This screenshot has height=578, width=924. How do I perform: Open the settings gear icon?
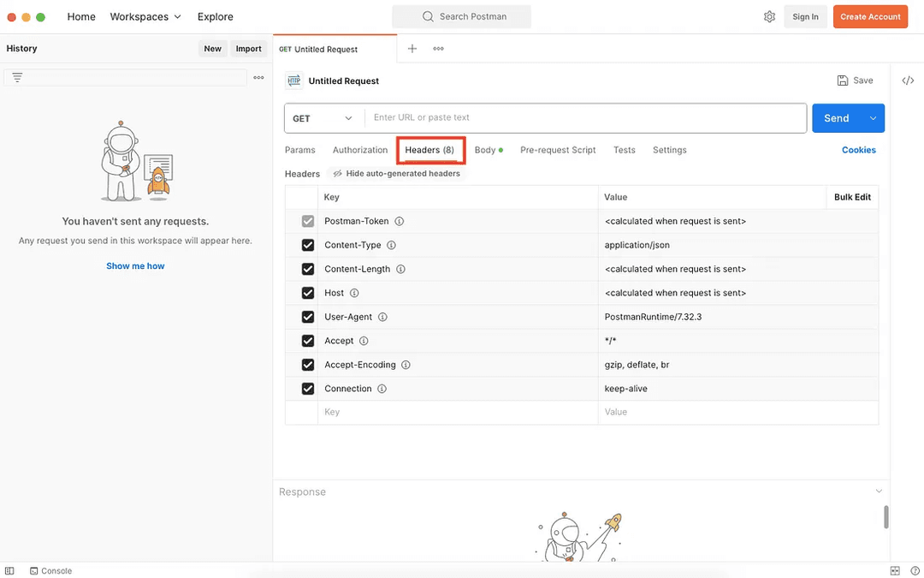tap(769, 16)
